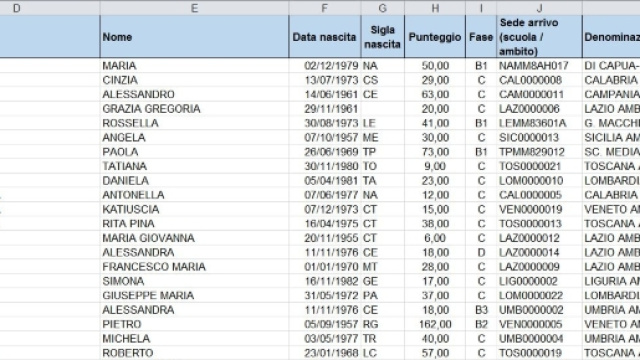Select the name cell 'FRANCESCO MARIA'
Image resolution: width=640 pixels, height=360 pixels.
[194, 267]
